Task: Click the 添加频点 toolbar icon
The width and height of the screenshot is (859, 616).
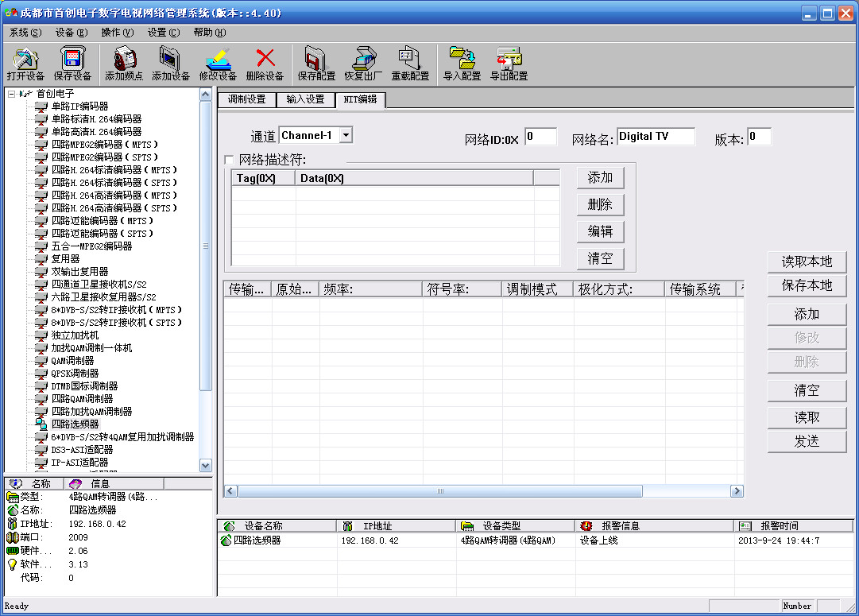Action: click(x=124, y=59)
